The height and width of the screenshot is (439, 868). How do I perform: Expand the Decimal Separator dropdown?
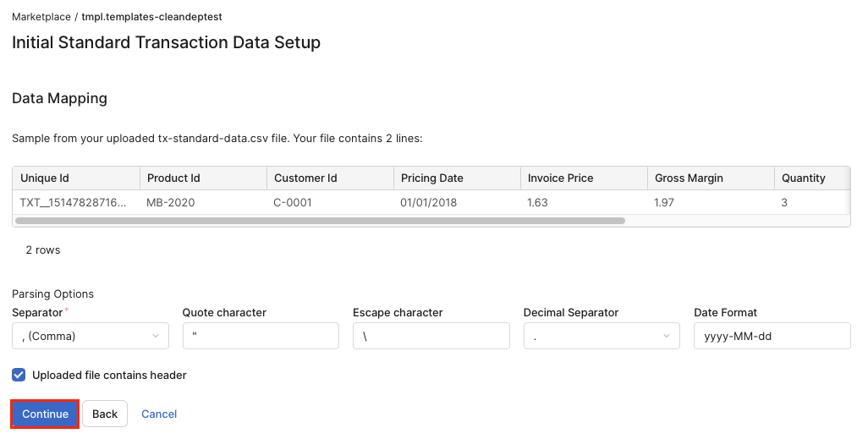coord(602,336)
